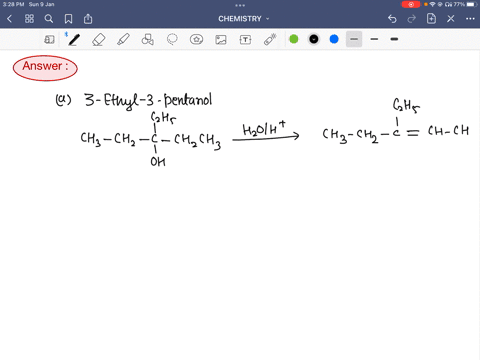This screenshot has height=360, width=480.
Task: Pick the blue pen color
Action: point(334,39)
